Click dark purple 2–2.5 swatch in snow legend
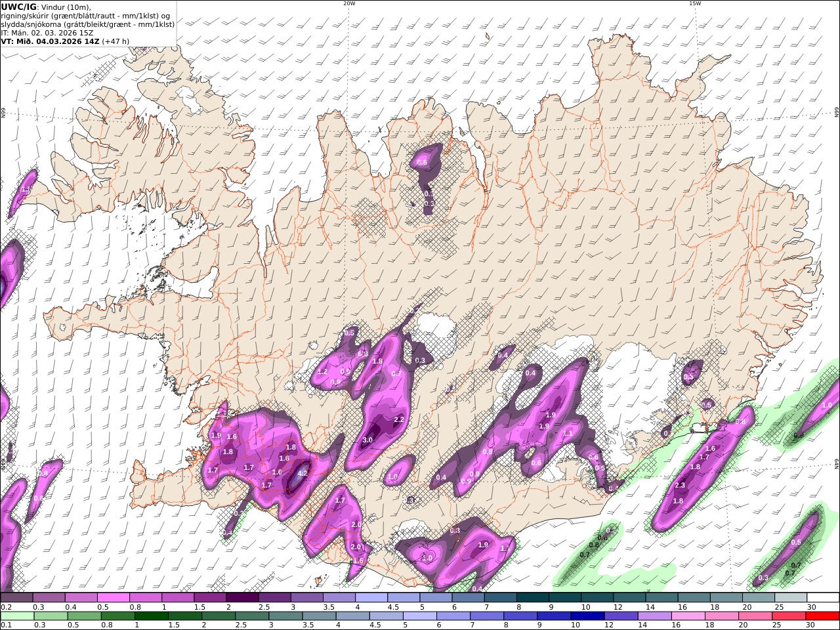 (x=242, y=598)
